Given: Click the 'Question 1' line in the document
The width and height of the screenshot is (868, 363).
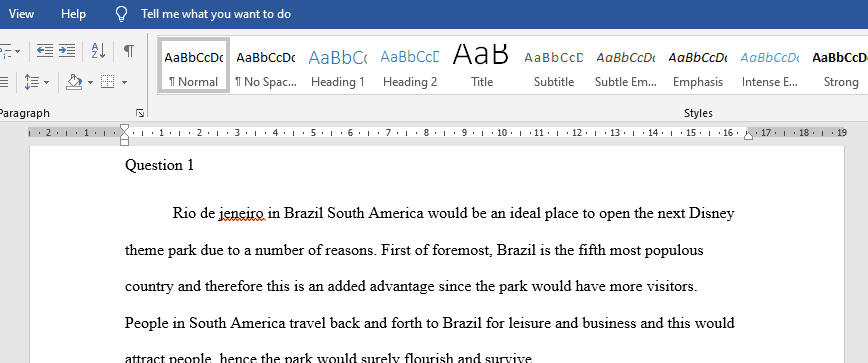Looking at the screenshot, I should [x=159, y=165].
